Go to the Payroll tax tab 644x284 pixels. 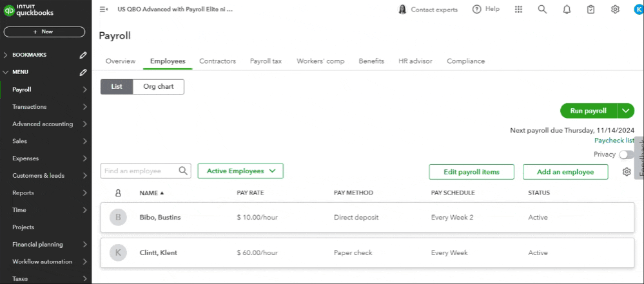(x=266, y=61)
